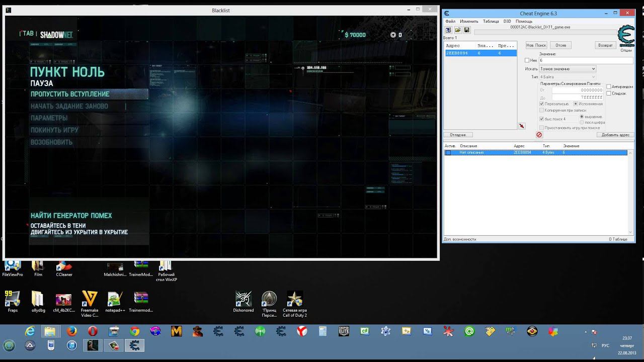Select the CCleaner desktop icon
The image size is (644, 362).
tap(64, 269)
